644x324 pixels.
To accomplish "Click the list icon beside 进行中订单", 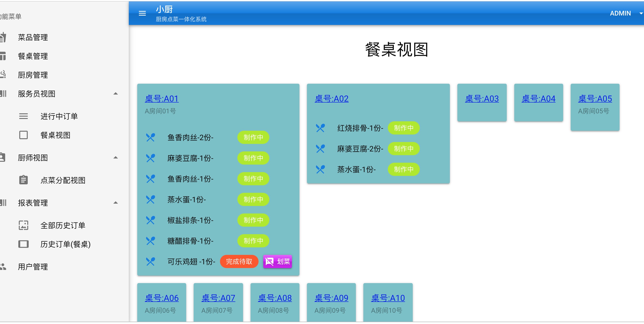I will [x=24, y=116].
